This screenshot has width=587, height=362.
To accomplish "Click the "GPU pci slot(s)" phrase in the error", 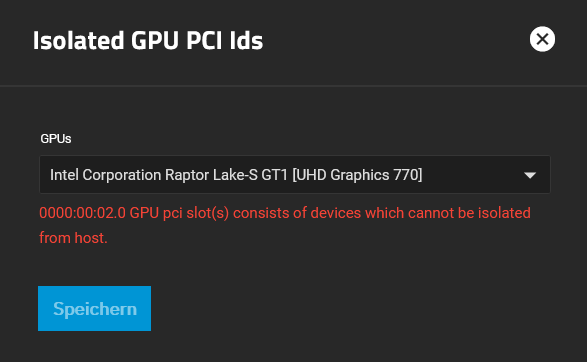I will coord(179,213).
